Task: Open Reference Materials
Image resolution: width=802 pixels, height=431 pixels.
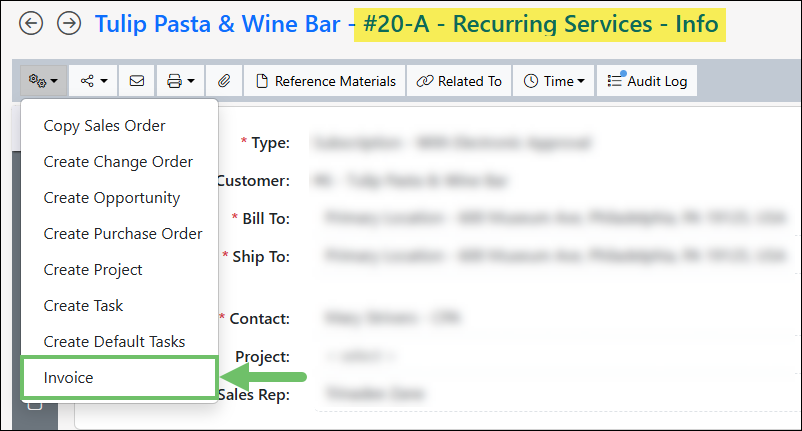Action: tap(325, 81)
